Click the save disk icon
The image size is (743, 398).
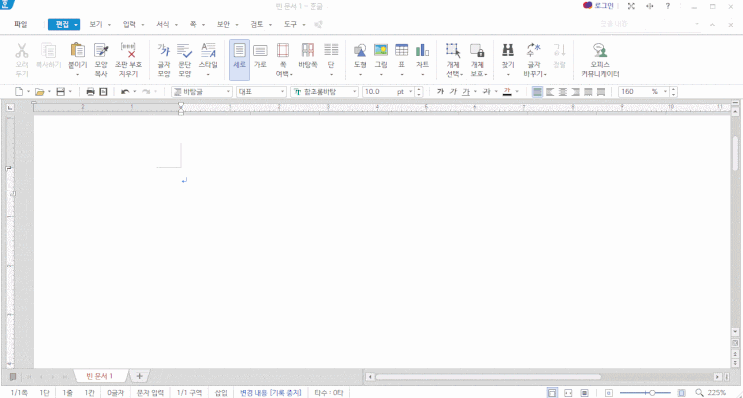click(61, 91)
